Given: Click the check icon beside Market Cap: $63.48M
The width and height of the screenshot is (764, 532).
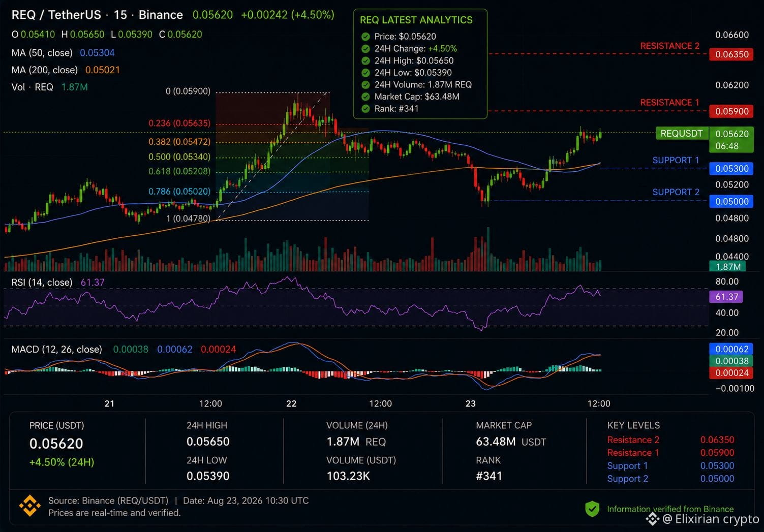Looking at the screenshot, I should [365, 97].
